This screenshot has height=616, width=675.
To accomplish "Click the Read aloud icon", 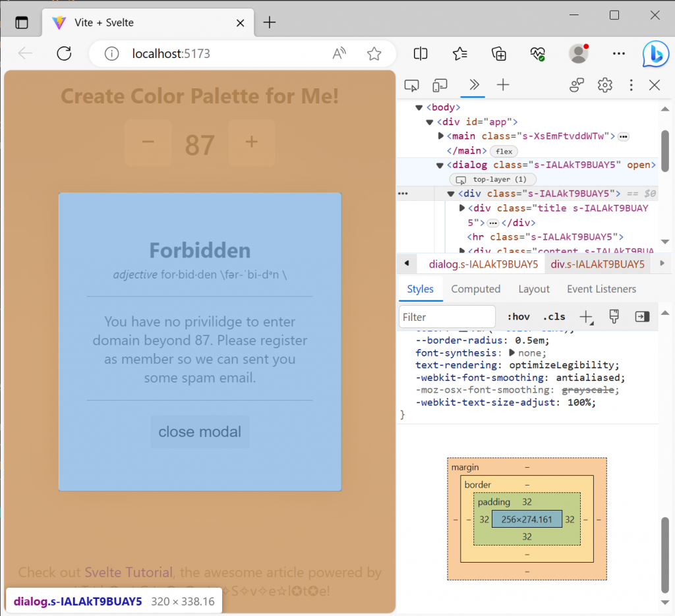I will pyautogui.click(x=339, y=54).
